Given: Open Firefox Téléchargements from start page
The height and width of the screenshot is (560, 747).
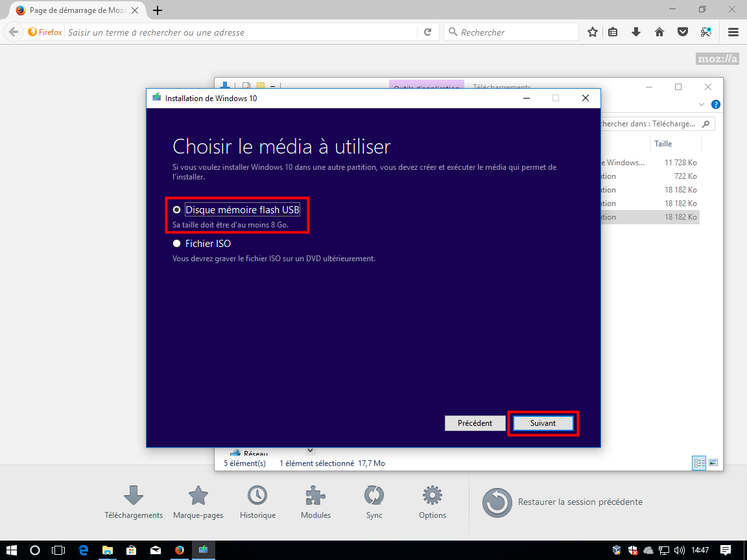Looking at the screenshot, I should pos(134,502).
